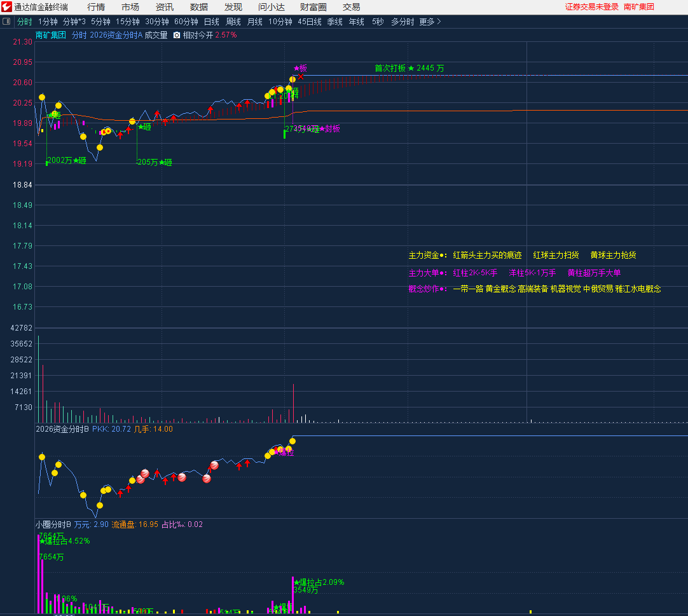Image resolution: width=688 pixels, height=616 pixels.
Task: Switch to the 多分时 view
Action: (402, 22)
